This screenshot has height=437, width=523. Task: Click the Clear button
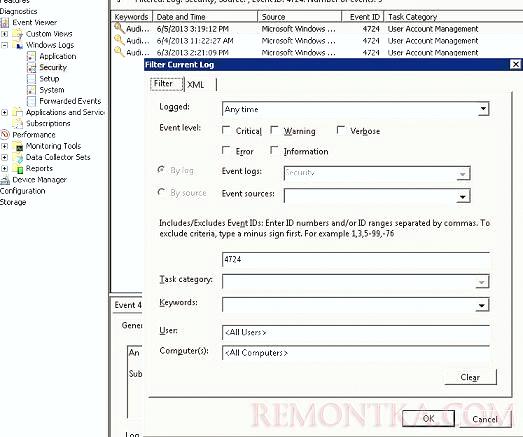click(470, 377)
